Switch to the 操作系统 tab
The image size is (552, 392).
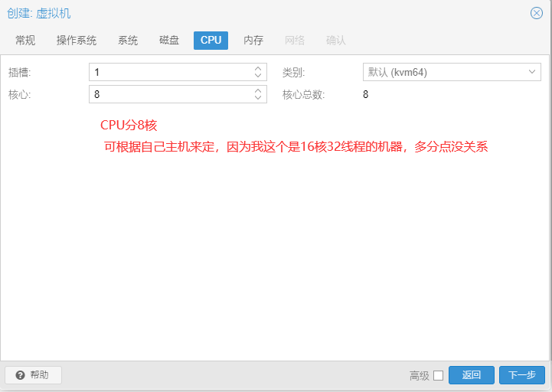pyautogui.click(x=77, y=41)
